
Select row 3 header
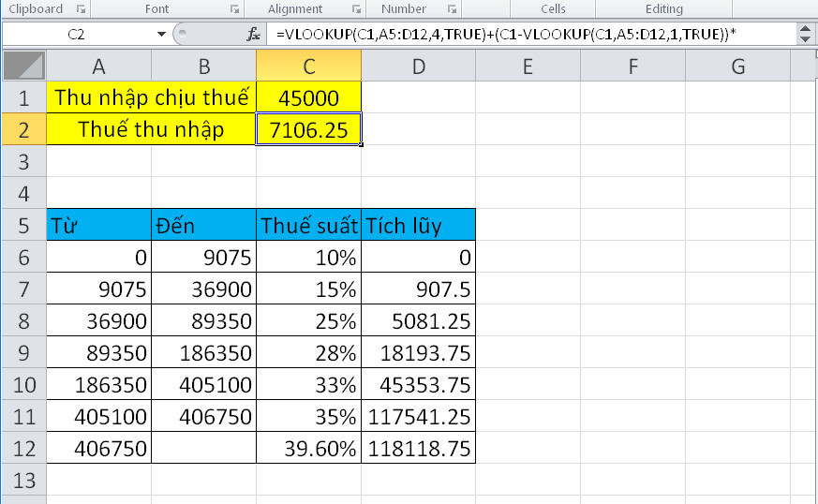(x=24, y=161)
